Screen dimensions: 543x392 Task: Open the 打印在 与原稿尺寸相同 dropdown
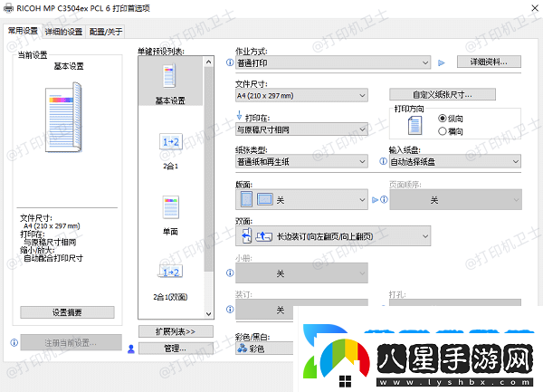point(301,129)
